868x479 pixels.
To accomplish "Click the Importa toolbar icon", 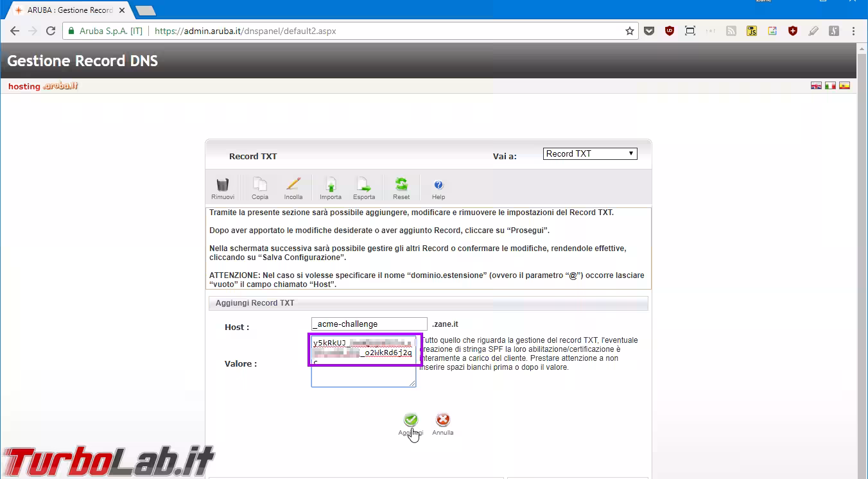I will pos(331,186).
